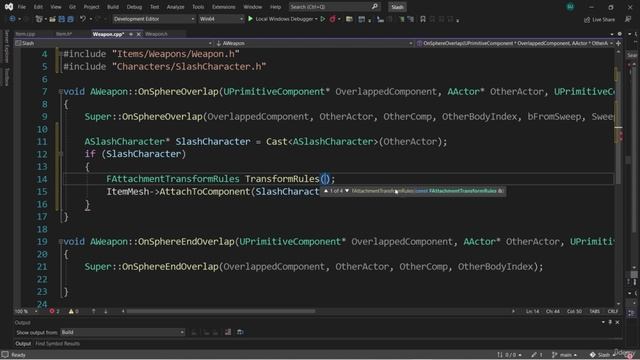This screenshot has height=360, width=640.
Task: Open the View menu
Action: tap(56, 7)
